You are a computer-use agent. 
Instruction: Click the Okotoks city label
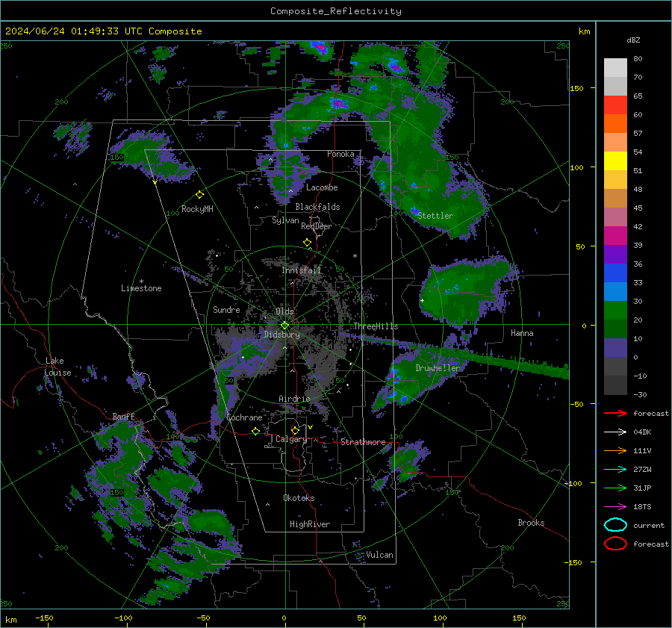pyautogui.click(x=299, y=498)
